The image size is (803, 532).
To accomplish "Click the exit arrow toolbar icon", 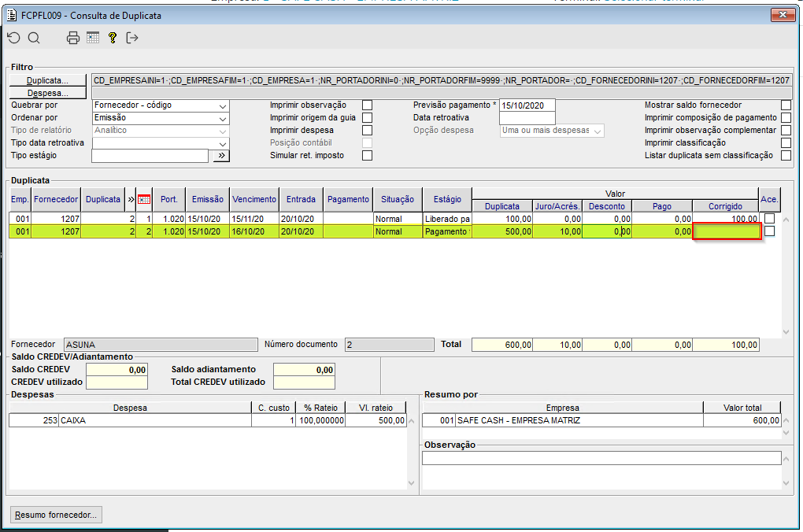I will (132, 38).
